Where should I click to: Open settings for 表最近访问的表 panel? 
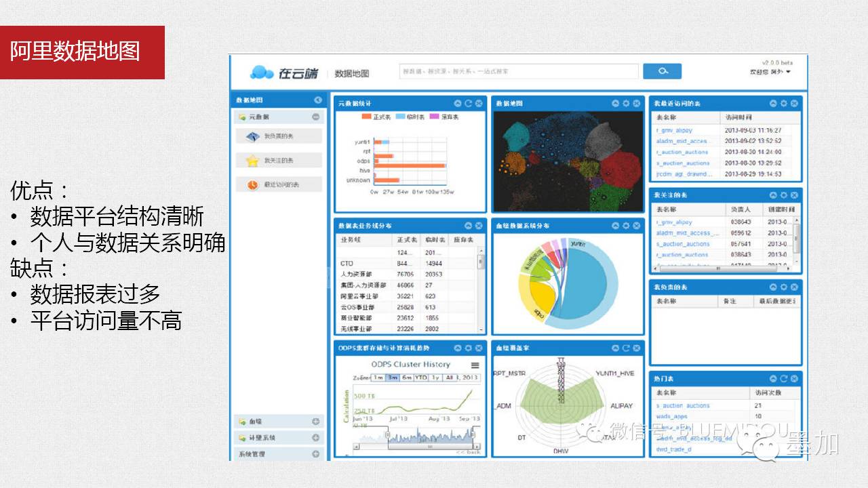tap(784, 104)
